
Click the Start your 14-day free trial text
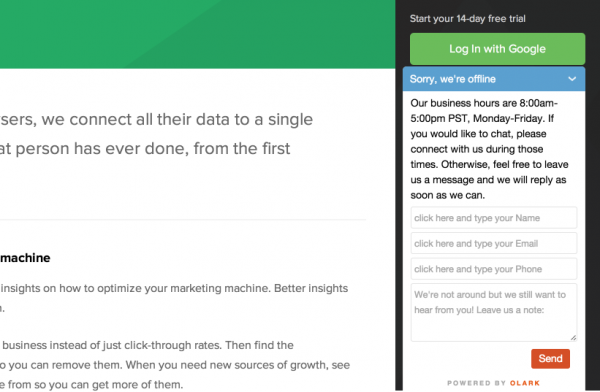[468, 18]
